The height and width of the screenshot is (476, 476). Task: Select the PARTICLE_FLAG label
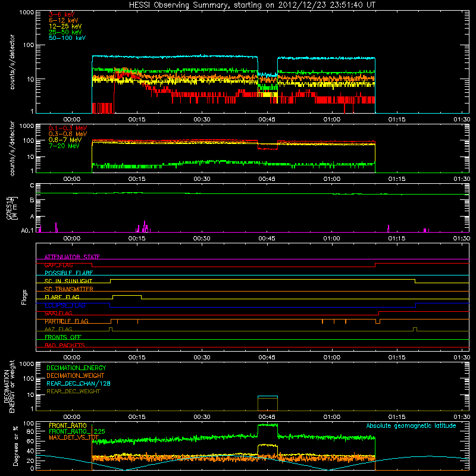pos(67,321)
